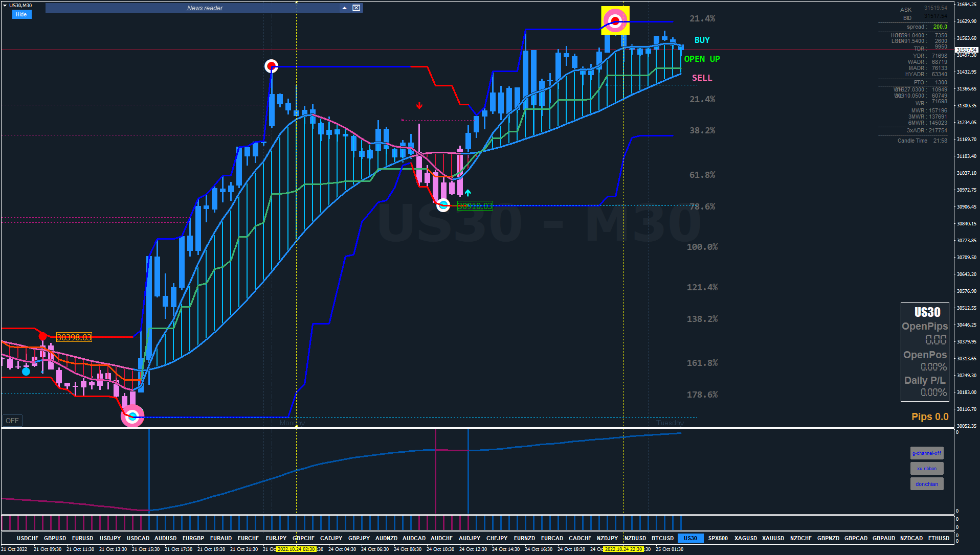
Task: Select the pink target marker in the yellow box
Action: tap(615, 20)
